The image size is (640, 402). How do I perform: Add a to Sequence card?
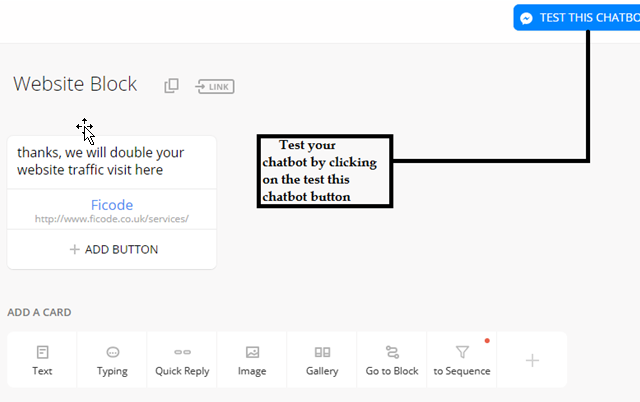462,360
